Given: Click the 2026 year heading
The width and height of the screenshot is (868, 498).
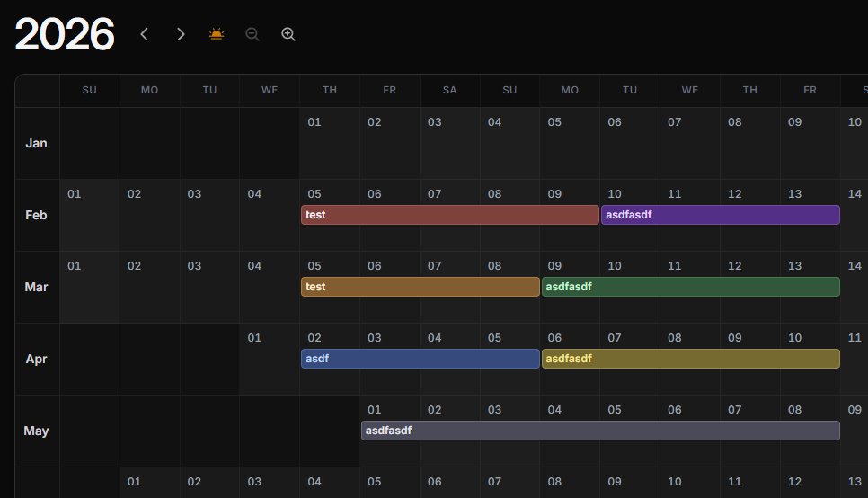Looking at the screenshot, I should pos(64,34).
